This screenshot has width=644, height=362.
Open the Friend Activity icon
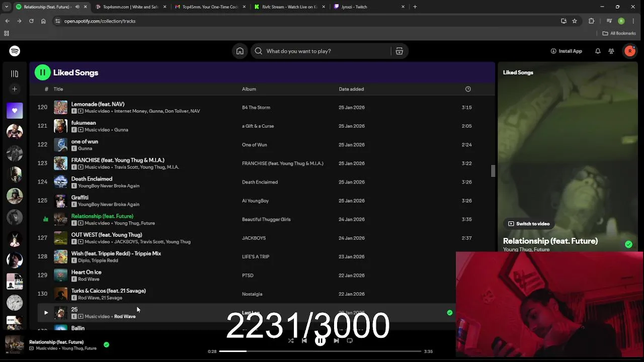[x=611, y=51]
